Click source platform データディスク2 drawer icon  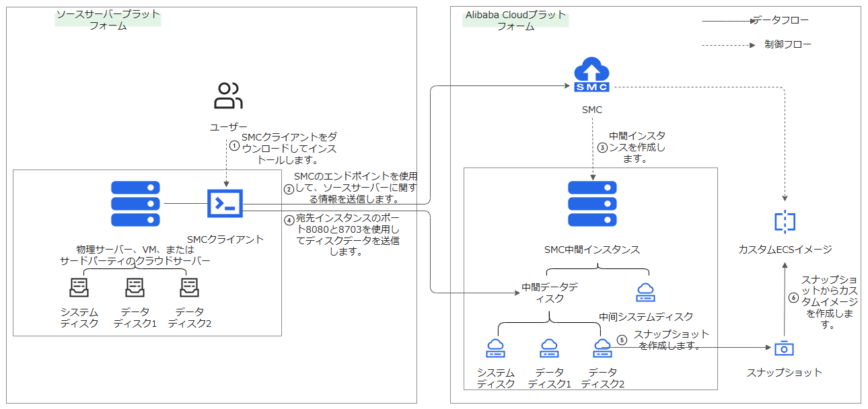pos(189,288)
